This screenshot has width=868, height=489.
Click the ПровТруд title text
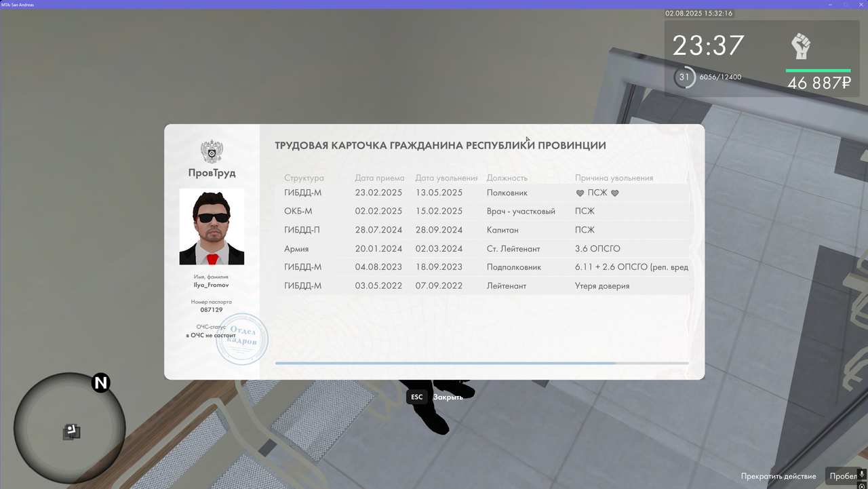pyautogui.click(x=212, y=173)
